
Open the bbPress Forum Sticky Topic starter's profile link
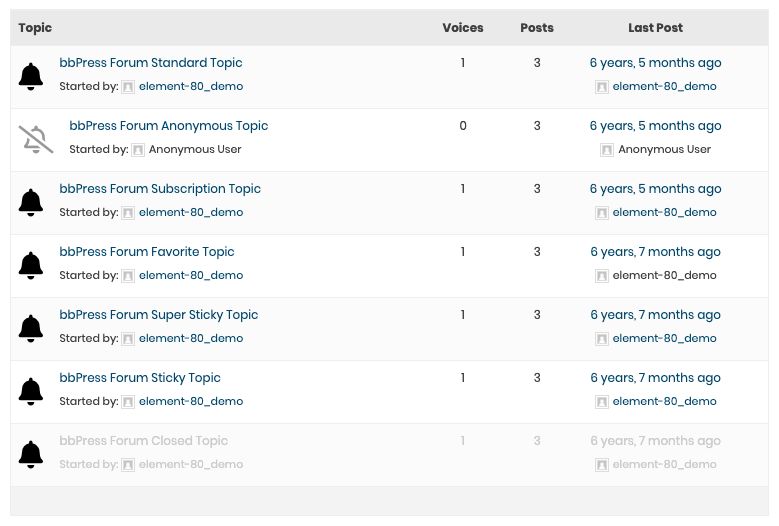pos(191,402)
